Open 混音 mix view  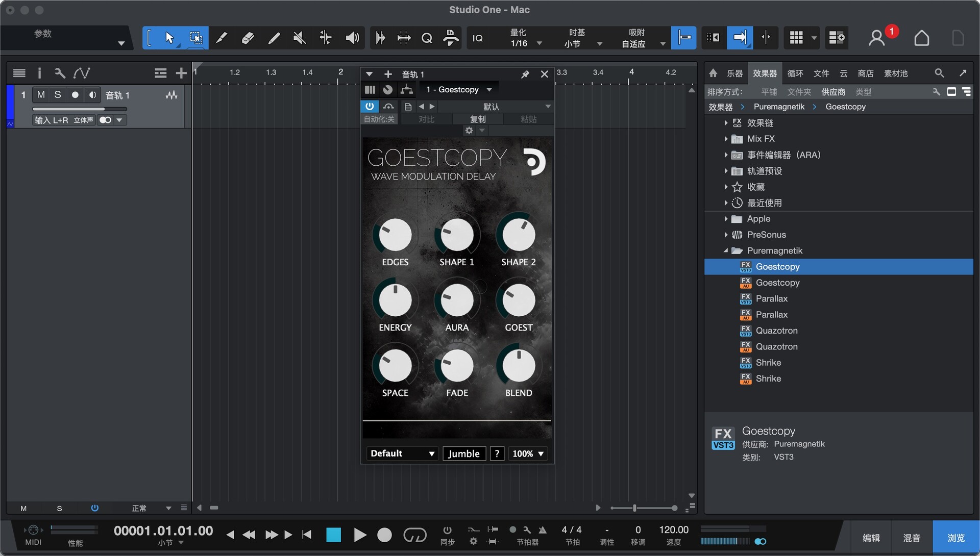(912, 538)
